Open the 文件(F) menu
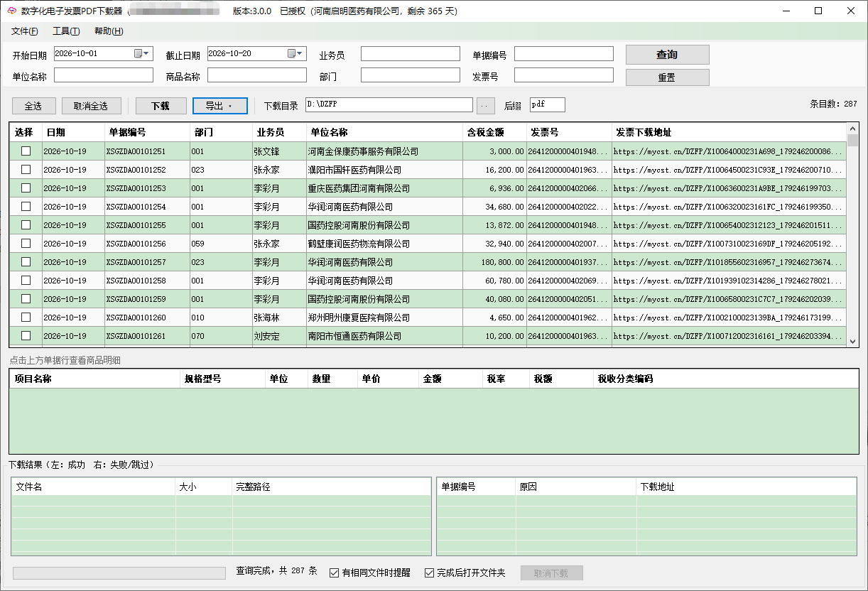The width and height of the screenshot is (868, 591). point(25,31)
